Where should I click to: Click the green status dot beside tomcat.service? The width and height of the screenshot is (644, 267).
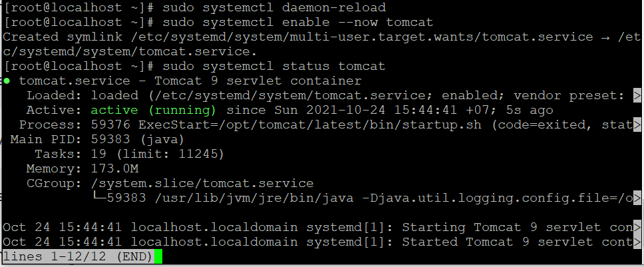click(7, 81)
